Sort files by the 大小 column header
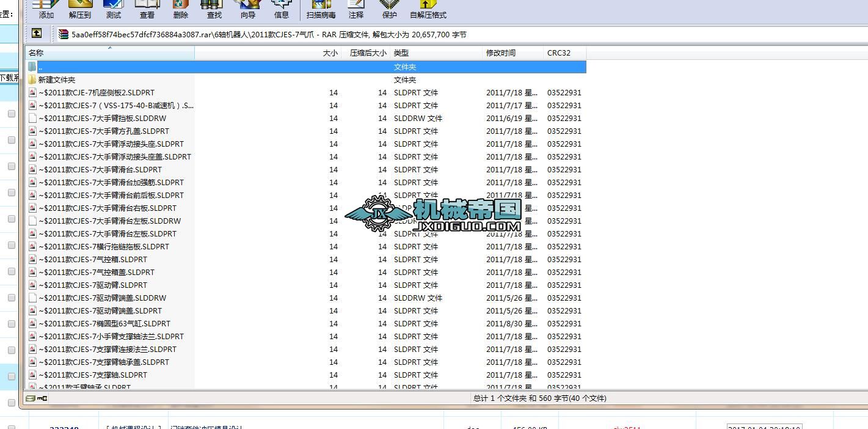The height and width of the screenshot is (429, 868). (330, 53)
